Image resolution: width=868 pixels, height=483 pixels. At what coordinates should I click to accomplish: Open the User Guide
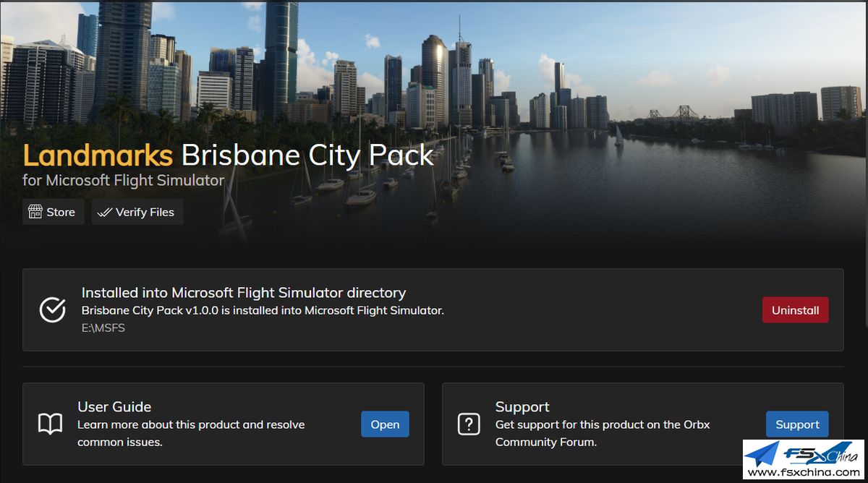(385, 424)
